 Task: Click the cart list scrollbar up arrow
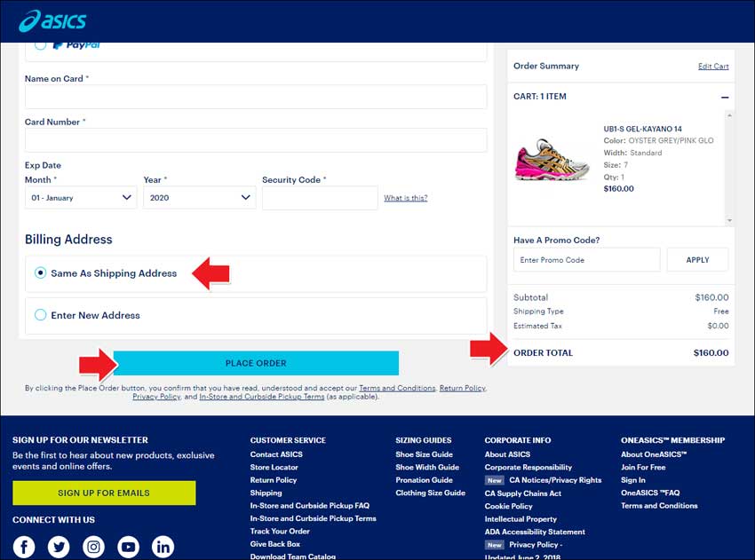pos(729,115)
